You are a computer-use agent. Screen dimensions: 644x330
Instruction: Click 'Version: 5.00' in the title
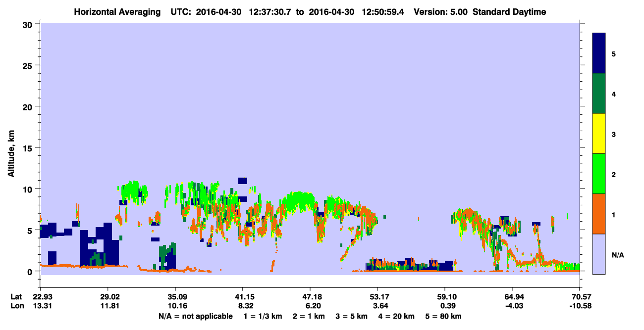(x=440, y=12)
